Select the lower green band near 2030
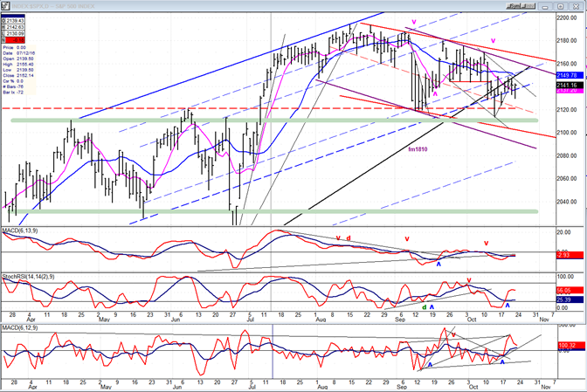Screen dimensions: 587x392 click(x=274, y=211)
